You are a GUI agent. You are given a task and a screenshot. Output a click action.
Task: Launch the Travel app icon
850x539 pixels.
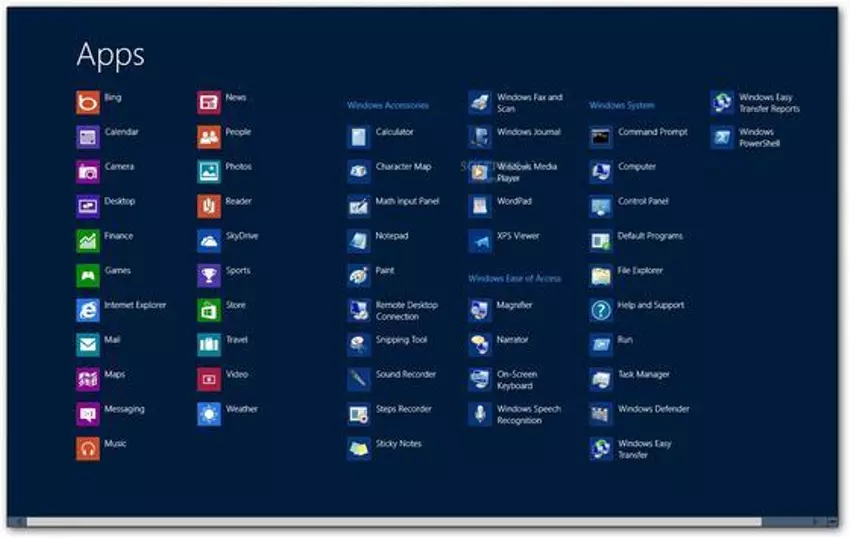click(x=209, y=345)
